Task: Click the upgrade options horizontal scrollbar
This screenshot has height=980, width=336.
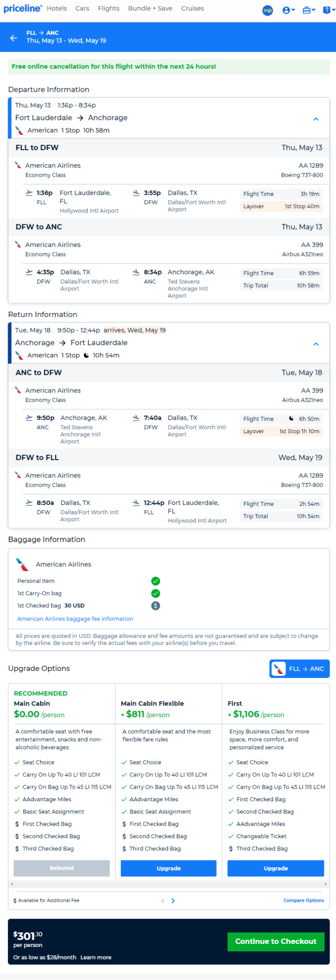Action: tap(169, 884)
